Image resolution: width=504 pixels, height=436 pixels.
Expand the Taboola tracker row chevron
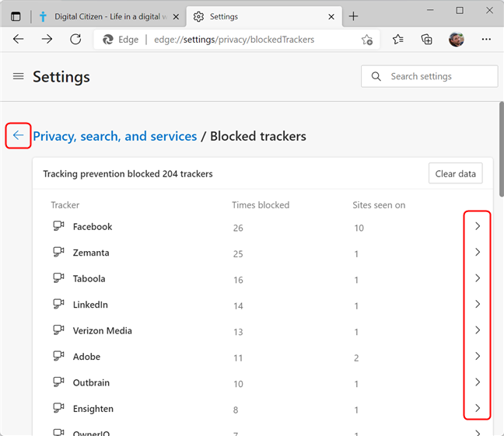(x=478, y=278)
